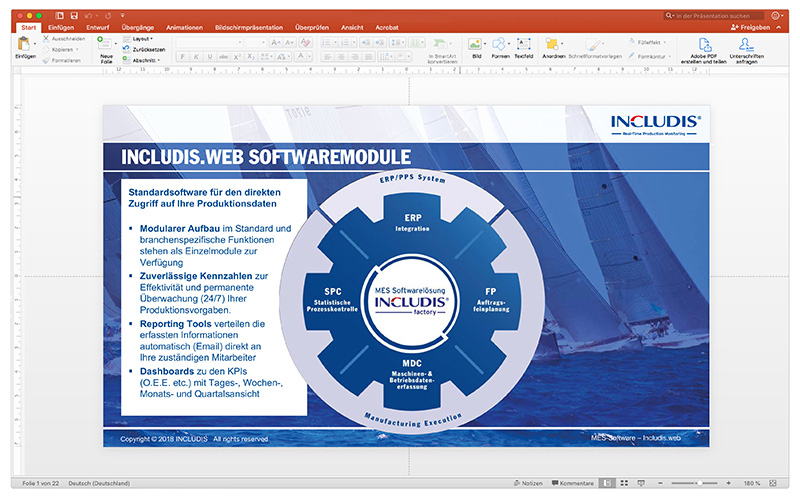Center align text
Image resolution: width=800 pixels, height=500 pixels.
point(341,57)
